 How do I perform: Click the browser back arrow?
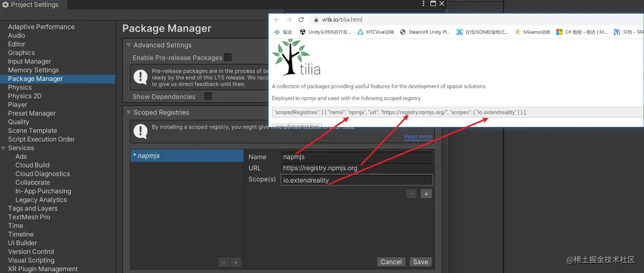(277, 20)
